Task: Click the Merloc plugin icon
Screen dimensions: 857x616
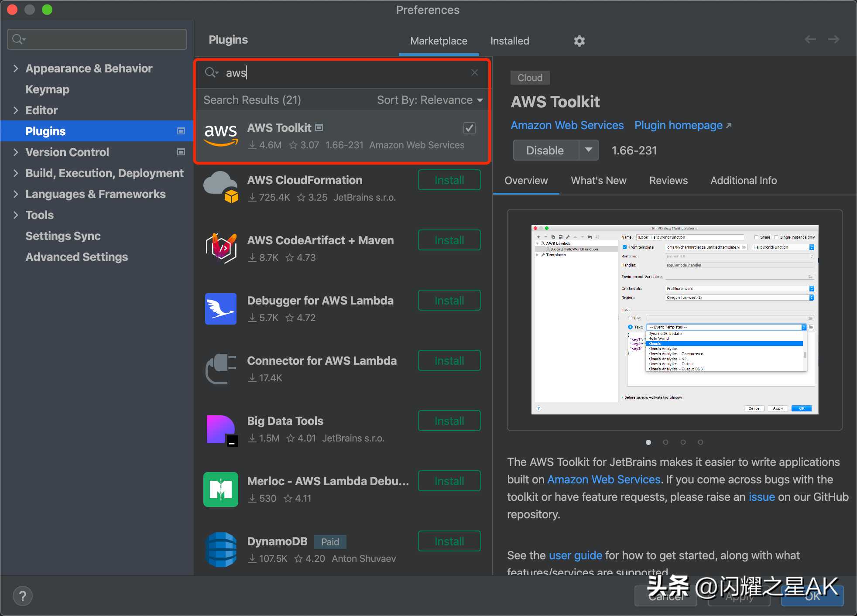Action: [221, 489]
